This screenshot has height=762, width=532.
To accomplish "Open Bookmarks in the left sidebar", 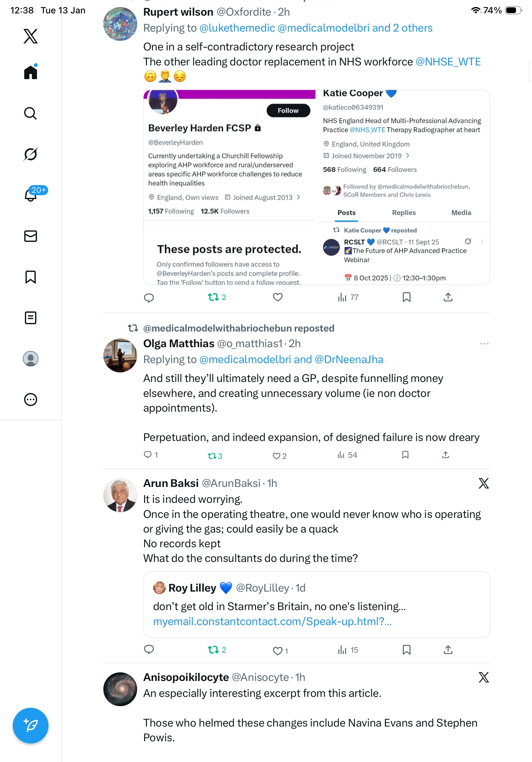I will (x=31, y=277).
